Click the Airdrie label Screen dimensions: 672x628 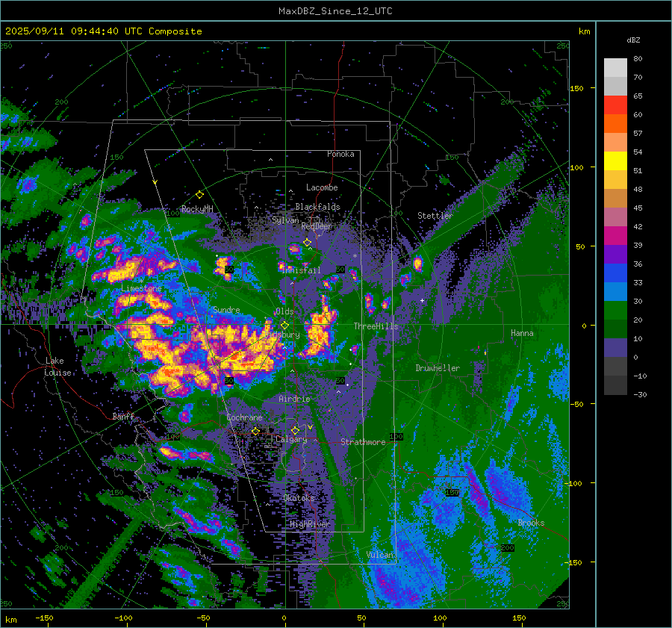tap(294, 399)
